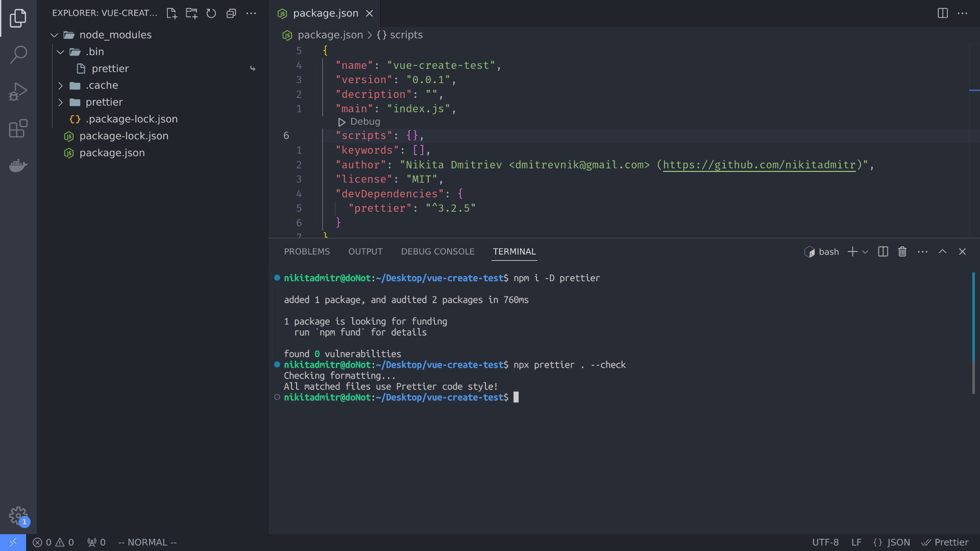980x551 pixels.
Task: Refresh the Explorer view
Action: tap(211, 13)
